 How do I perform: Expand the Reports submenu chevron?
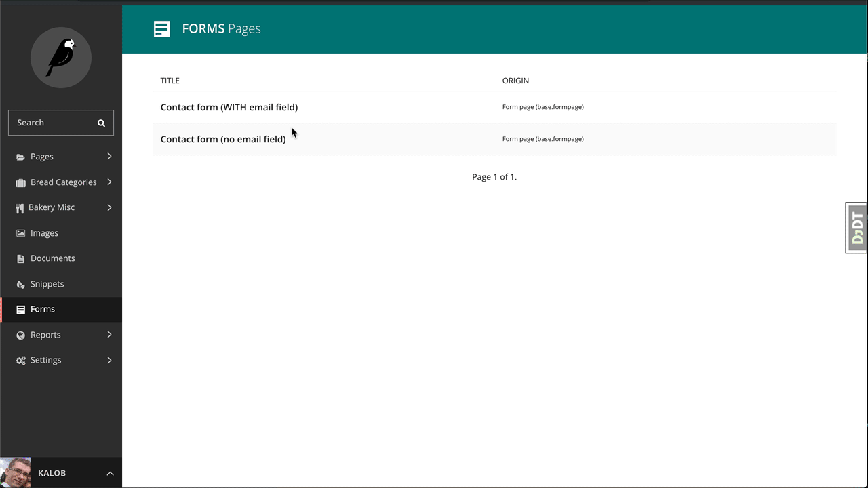[x=109, y=335]
